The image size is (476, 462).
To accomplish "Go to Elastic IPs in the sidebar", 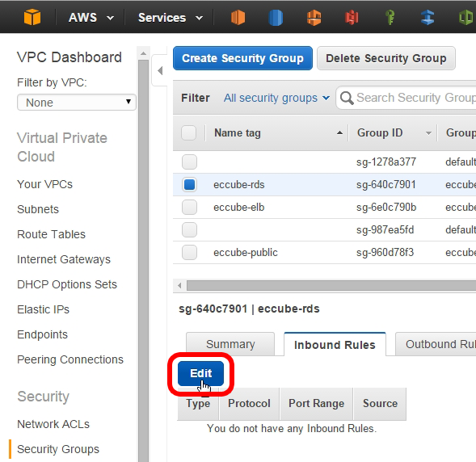I will [x=44, y=309].
